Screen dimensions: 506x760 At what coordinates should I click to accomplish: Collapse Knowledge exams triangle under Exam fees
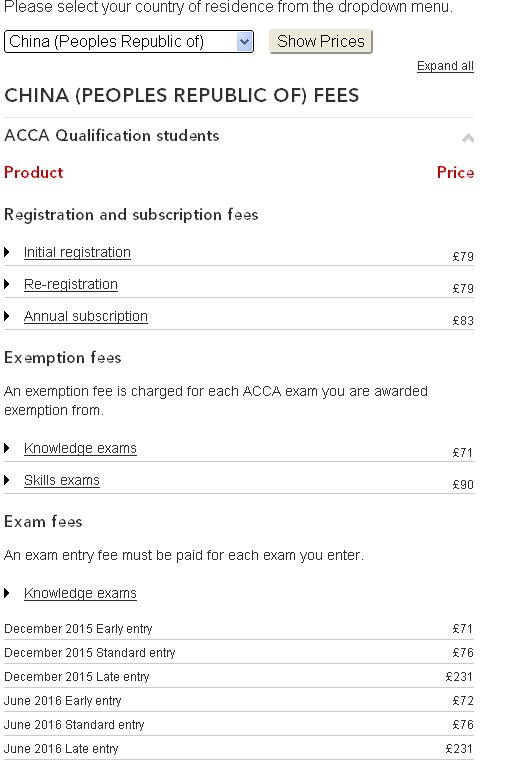[x=7, y=593]
